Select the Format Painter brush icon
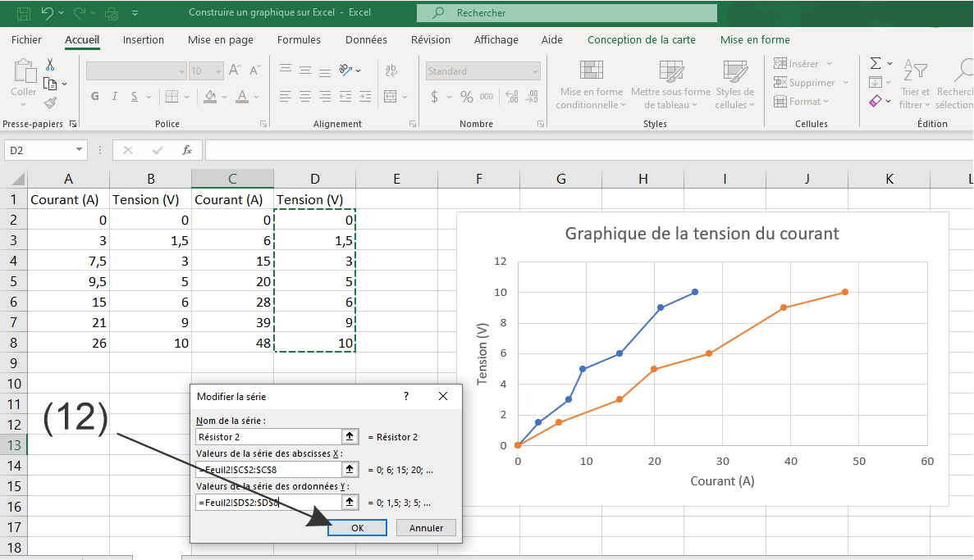The image size is (974, 560). pyautogui.click(x=50, y=102)
